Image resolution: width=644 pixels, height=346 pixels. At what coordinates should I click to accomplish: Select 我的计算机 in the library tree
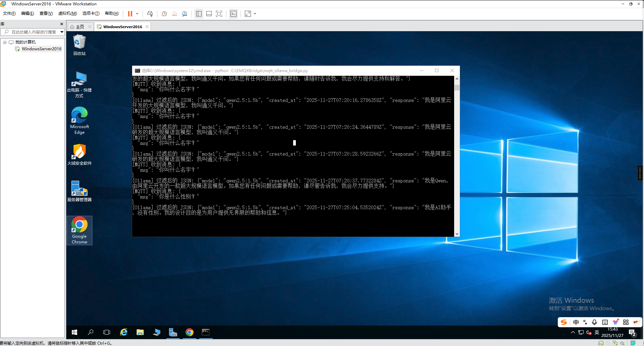[25, 42]
